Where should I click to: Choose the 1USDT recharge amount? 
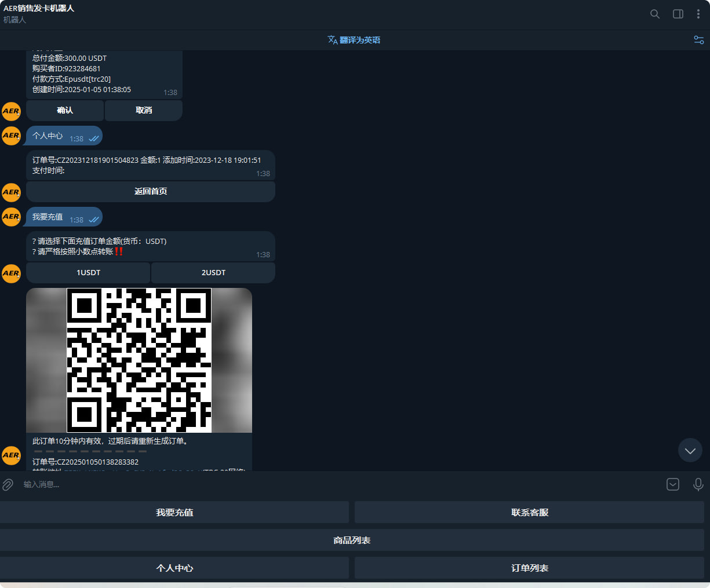click(x=88, y=273)
